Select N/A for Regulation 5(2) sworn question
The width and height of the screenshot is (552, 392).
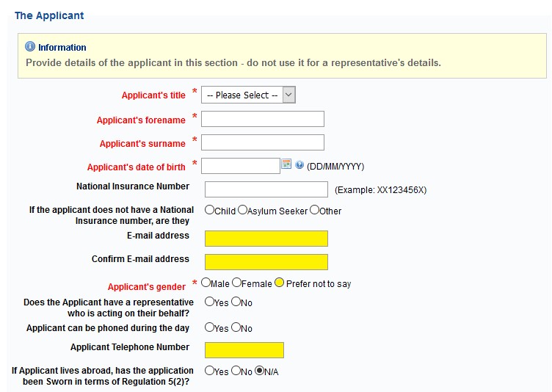click(259, 371)
